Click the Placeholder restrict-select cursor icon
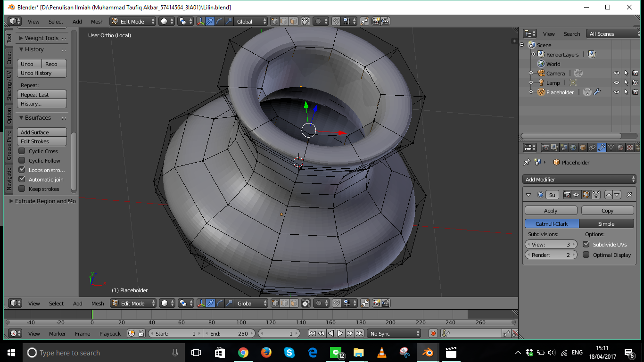This screenshot has width=644, height=362. pos(626,92)
